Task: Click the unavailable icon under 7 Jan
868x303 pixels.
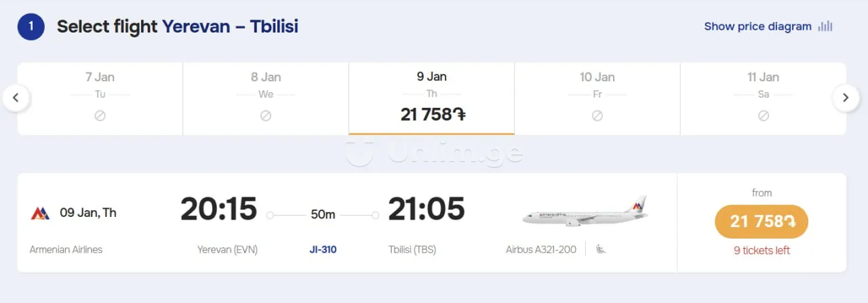Action: pos(100,116)
